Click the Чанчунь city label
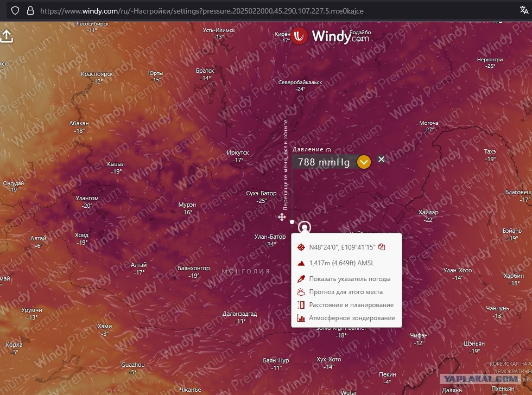Screen dimensions: 532x395 (x=497, y=308)
